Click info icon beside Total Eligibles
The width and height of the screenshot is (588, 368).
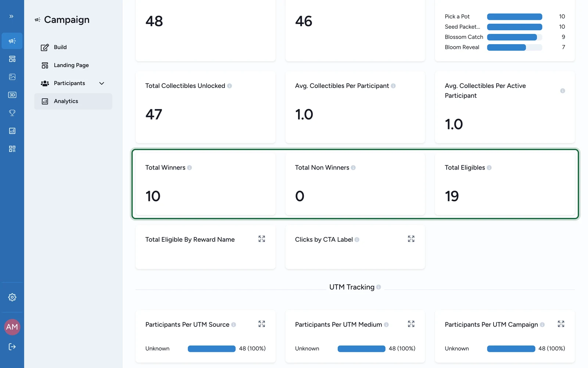pyautogui.click(x=489, y=168)
